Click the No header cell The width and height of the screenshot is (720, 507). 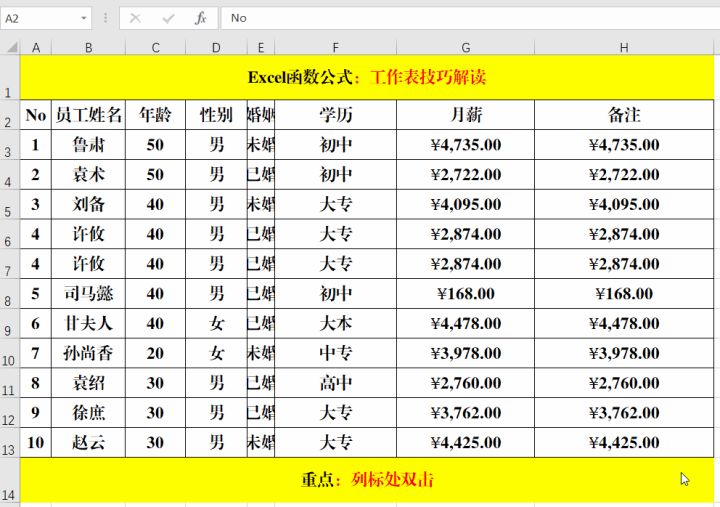[36, 115]
